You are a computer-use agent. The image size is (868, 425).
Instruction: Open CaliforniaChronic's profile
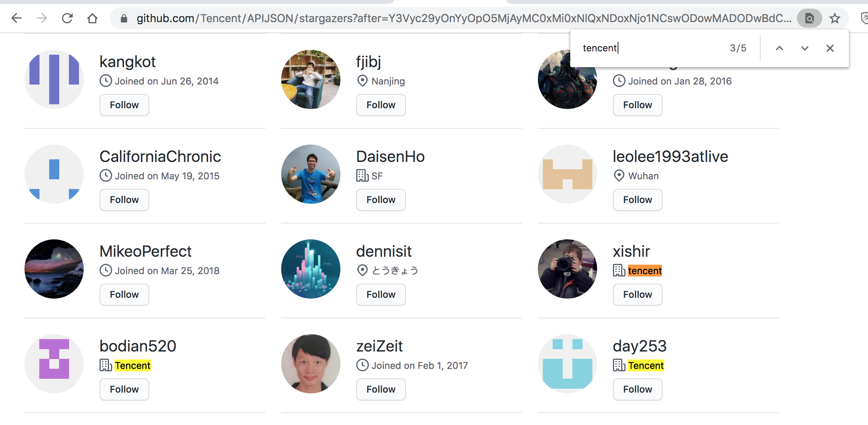[160, 156]
